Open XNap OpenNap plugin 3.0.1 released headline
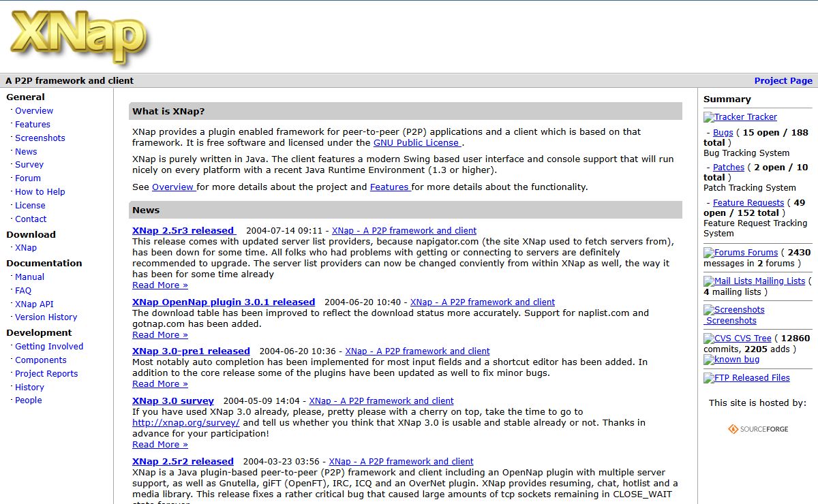Image resolution: width=818 pixels, height=504 pixels. point(224,302)
